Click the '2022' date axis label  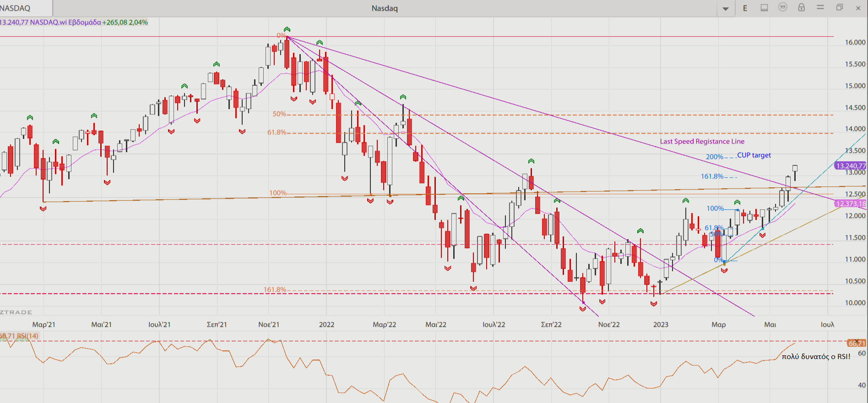[326, 324]
